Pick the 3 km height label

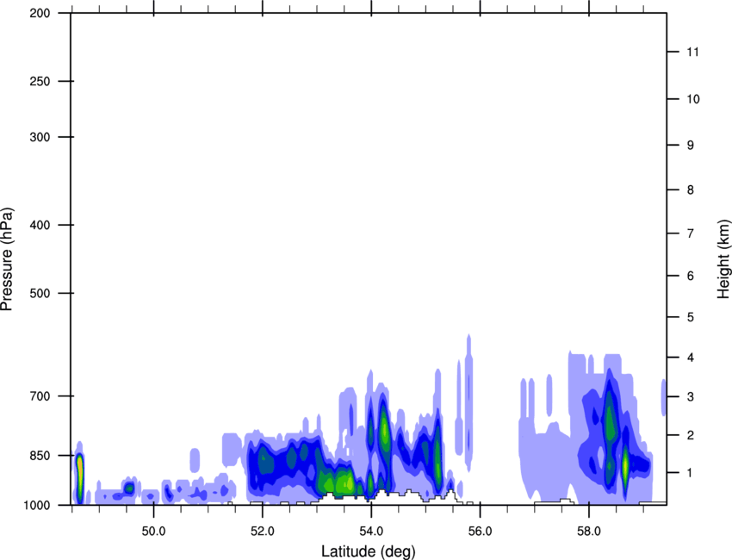691,396
